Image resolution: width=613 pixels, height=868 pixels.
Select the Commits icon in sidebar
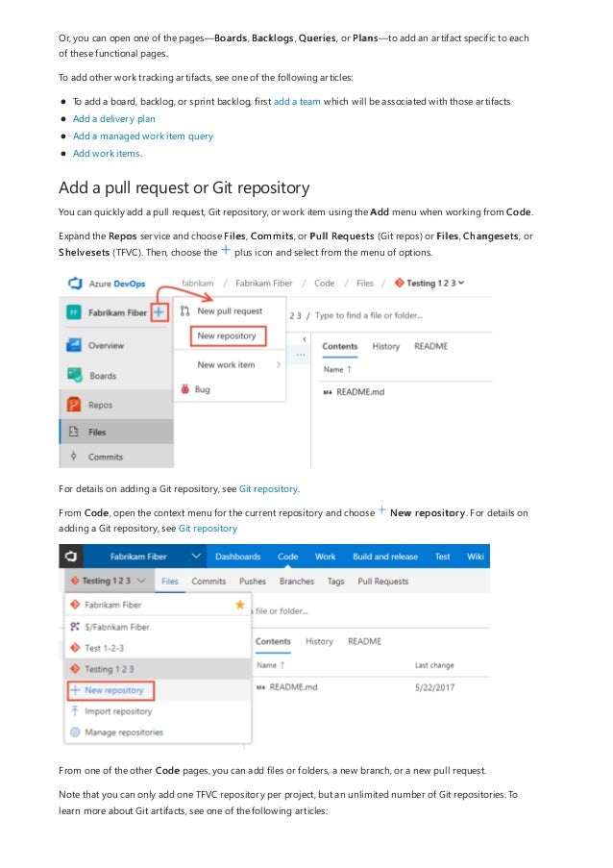[x=74, y=457]
